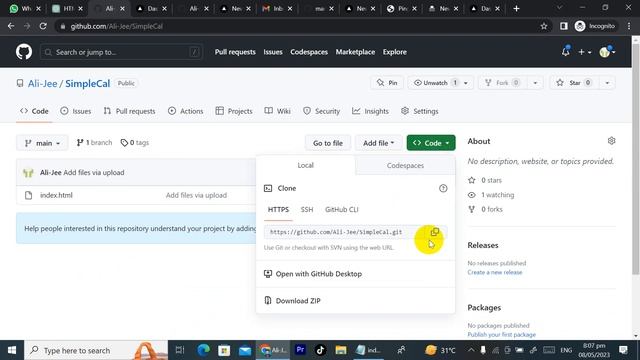Open Marketplace in the top navigation
Viewport: 640px width, 360px height.
pos(355,52)
